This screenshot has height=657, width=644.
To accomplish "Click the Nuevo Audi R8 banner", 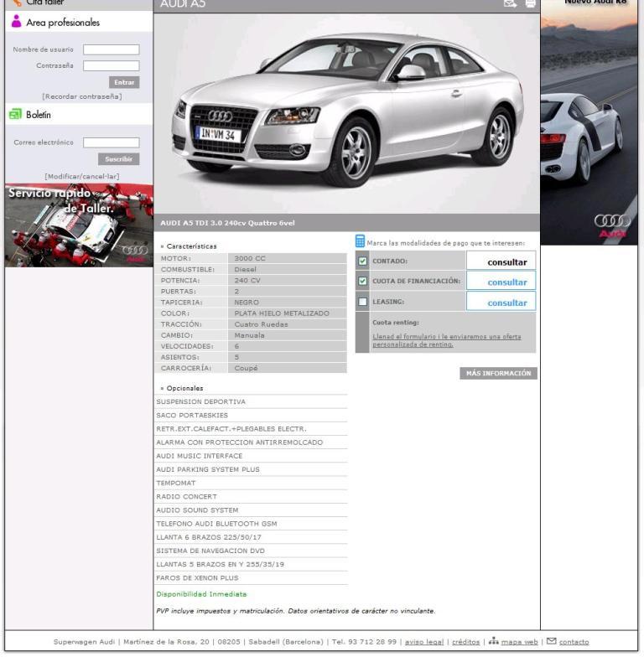I will click(x=589, y=122).
